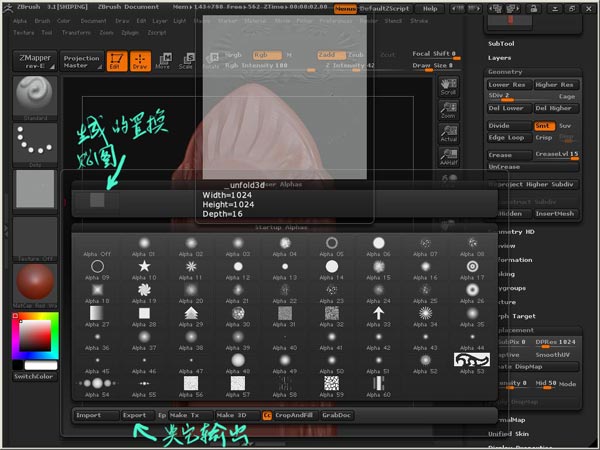Expand the Layers section

[499, 58]
